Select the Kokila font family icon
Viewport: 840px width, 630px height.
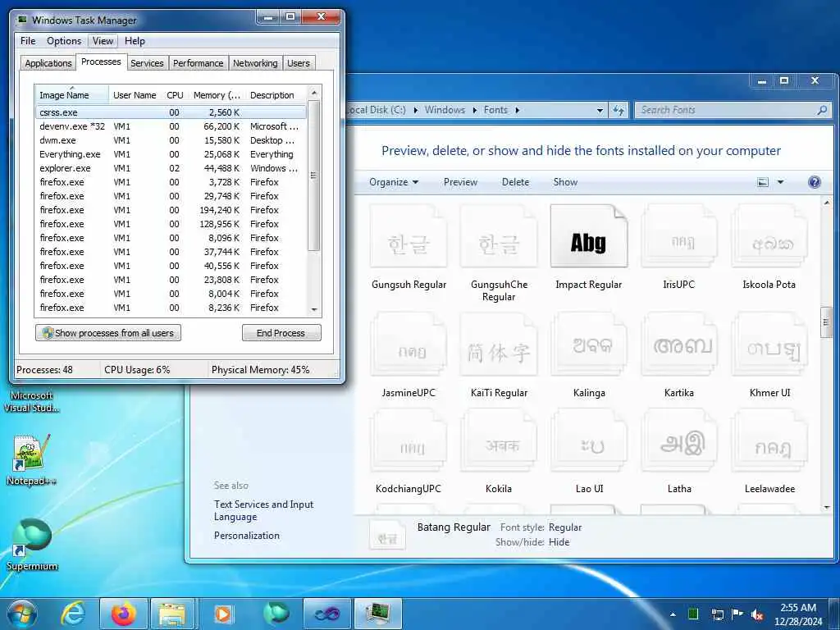click(x=499, y=441)
